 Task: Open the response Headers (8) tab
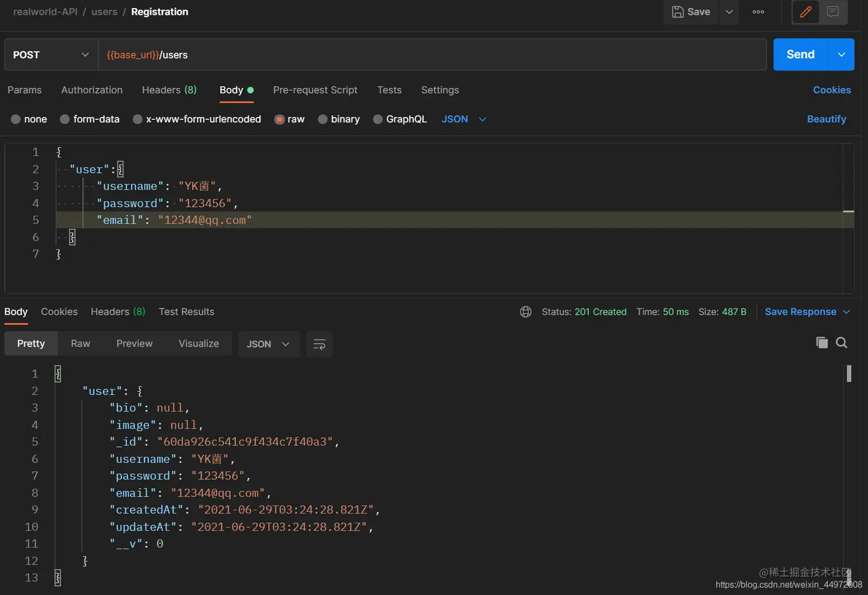point(118,312)
